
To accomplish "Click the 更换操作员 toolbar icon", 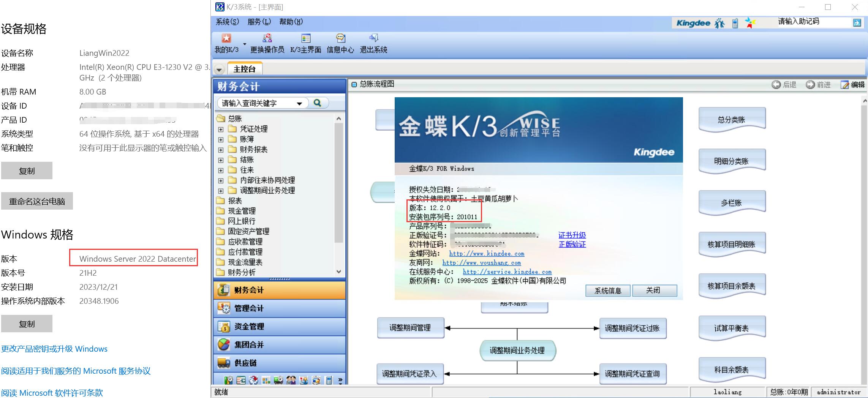I will point(267,38).
